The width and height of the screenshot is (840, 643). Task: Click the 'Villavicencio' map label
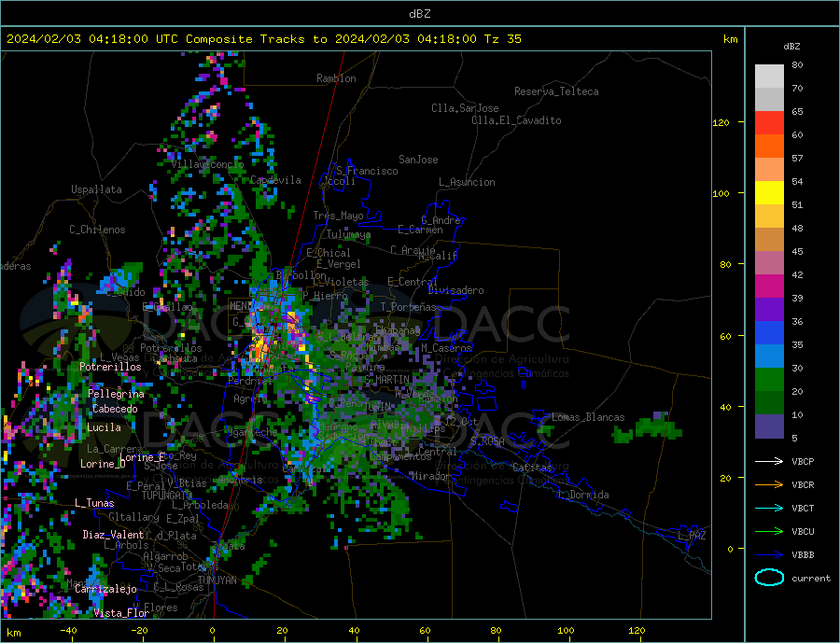[207, 164]
